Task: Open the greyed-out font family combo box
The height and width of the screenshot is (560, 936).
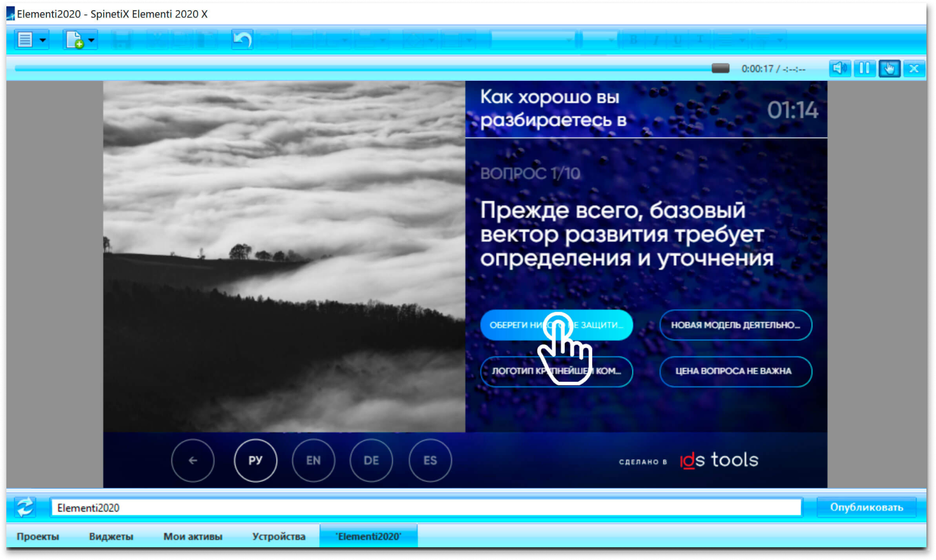Action: click(533, 40)
